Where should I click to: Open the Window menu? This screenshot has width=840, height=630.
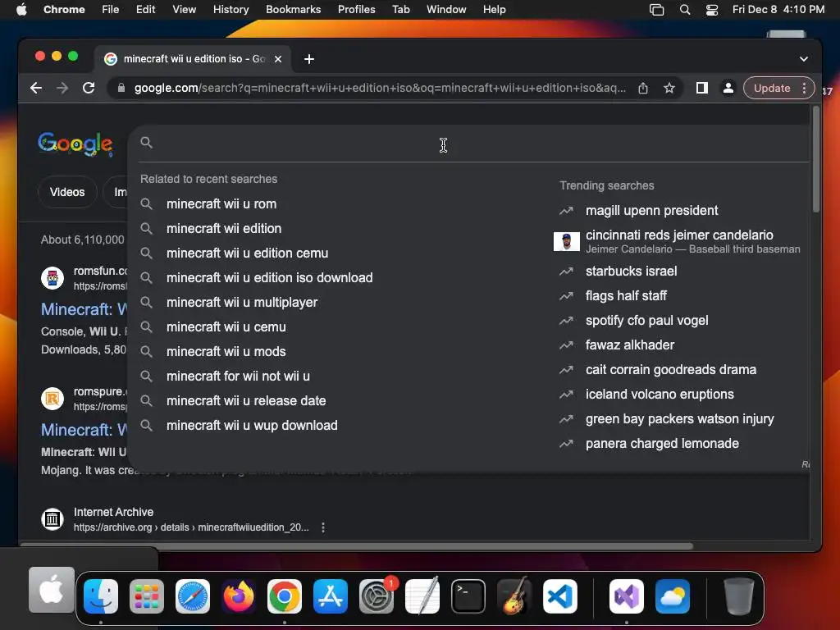click(x=446, y=10)
